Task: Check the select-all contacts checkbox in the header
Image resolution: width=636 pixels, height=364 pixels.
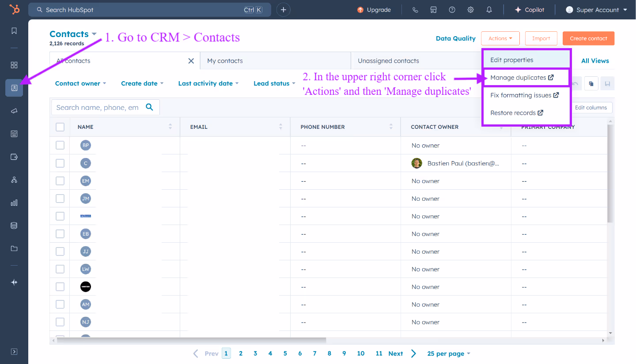Action: click(60, 127)
